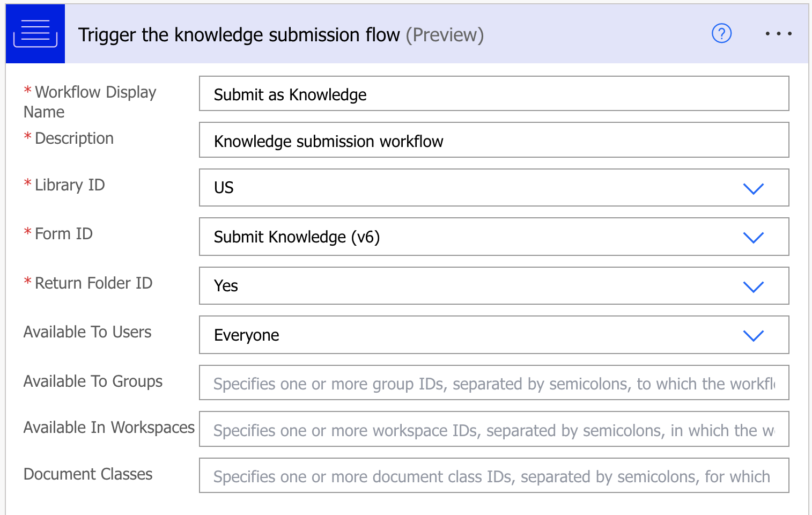Screen dimensions: 812x515
Task: Click the Document Classes label
Action: (88, 474)
